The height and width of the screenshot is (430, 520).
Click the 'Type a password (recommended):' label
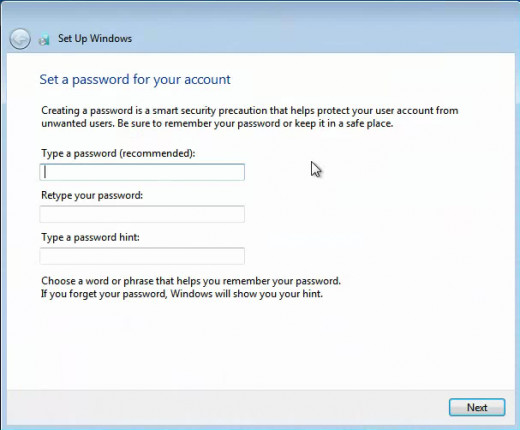click(118, 153)
